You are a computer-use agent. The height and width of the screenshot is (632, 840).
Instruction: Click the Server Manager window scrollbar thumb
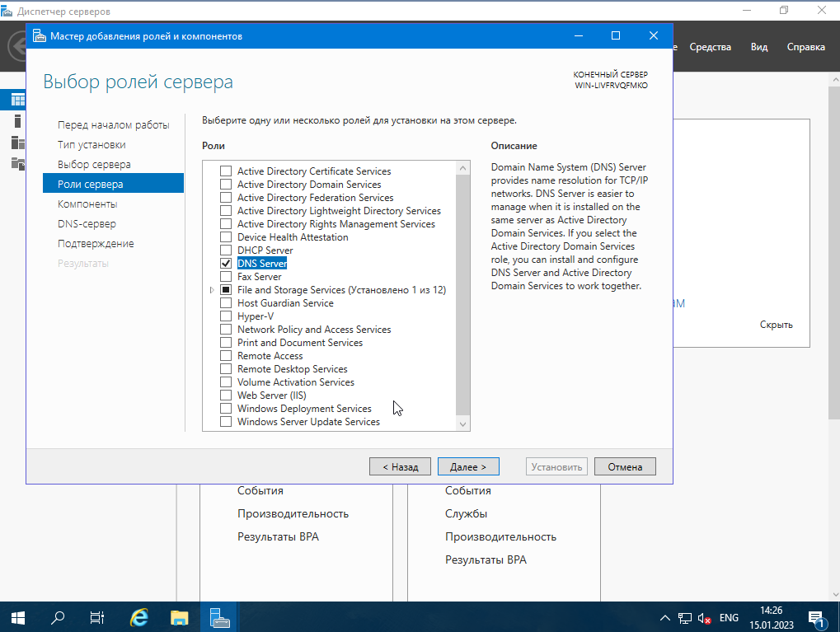pos(834,252)
